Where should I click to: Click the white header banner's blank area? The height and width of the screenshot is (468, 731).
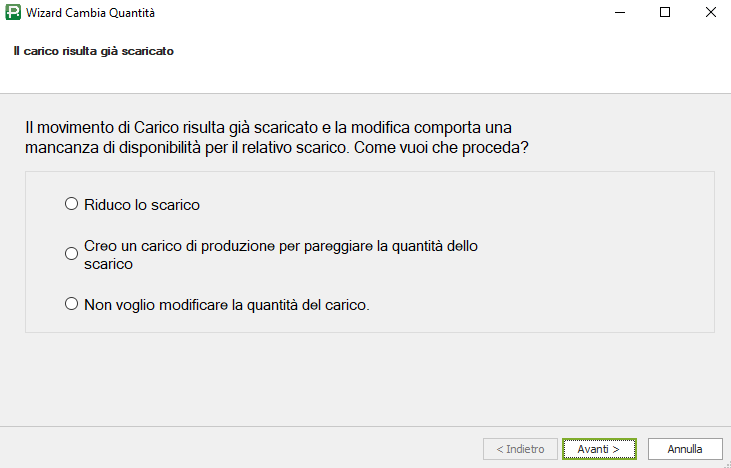click(450, 60)
